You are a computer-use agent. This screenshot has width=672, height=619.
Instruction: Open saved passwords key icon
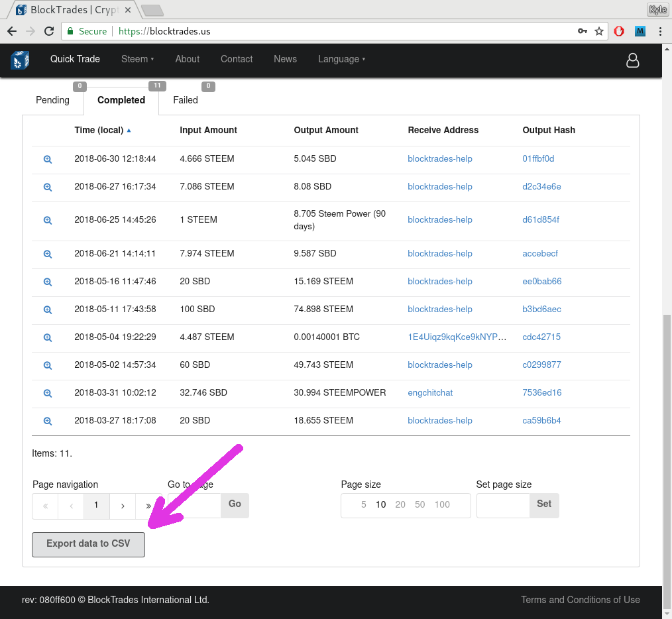coord(582,31)
